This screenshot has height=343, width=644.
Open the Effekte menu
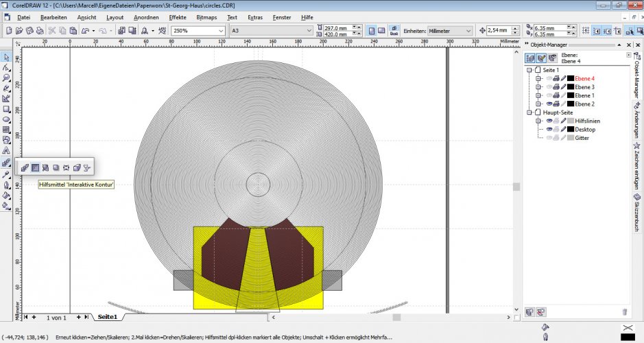click(x=178, y=17)
